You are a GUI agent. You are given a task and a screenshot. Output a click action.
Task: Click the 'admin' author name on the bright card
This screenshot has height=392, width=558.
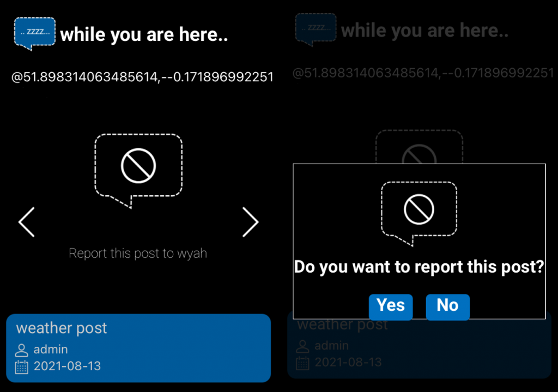(51, 349)
